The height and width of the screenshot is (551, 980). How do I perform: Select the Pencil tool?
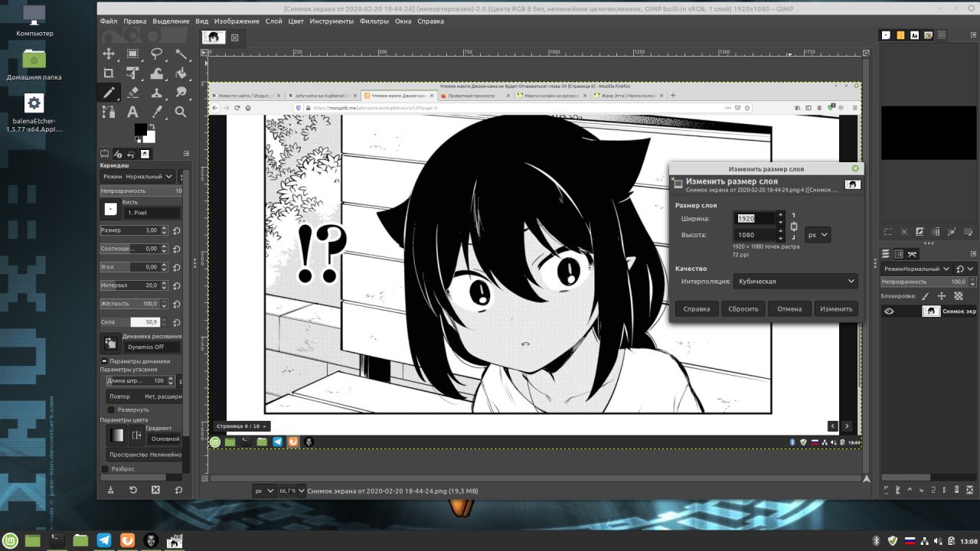109,93
